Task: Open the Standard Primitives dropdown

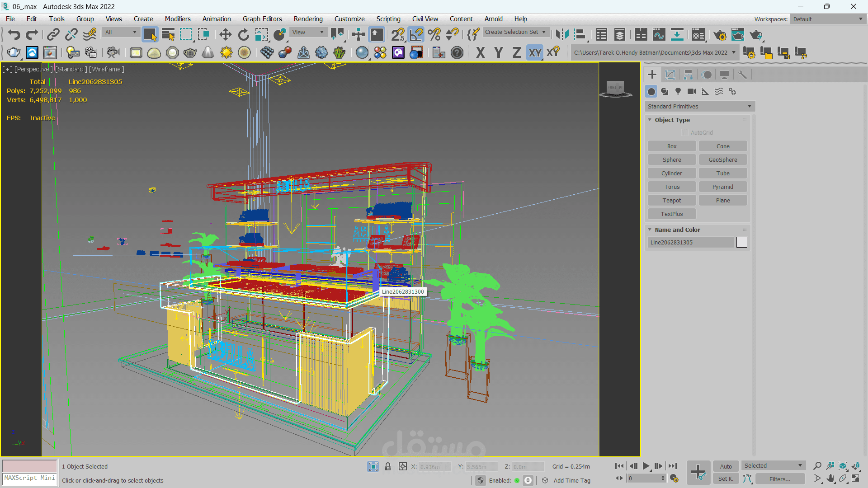Action: [x=699, y=106]
